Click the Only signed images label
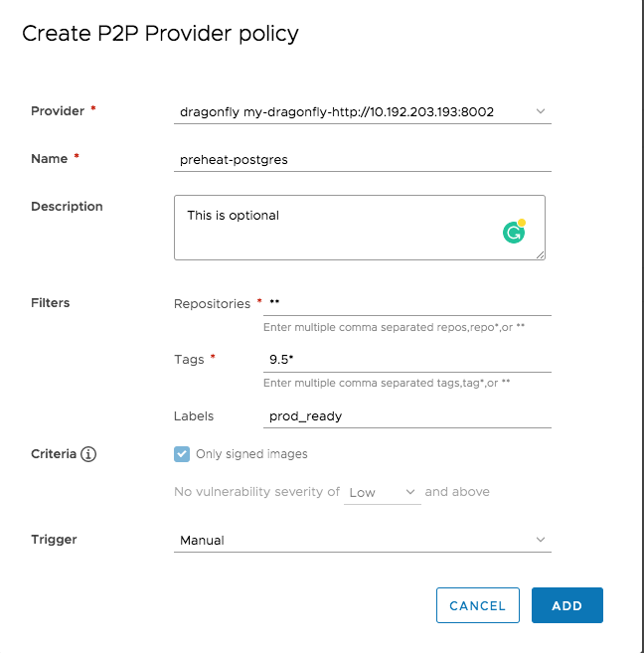 pos(251,454)
